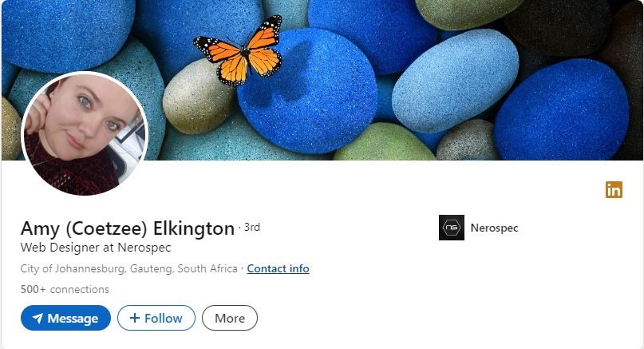Open the Nerospec company name link

click(x=494, y=228)
